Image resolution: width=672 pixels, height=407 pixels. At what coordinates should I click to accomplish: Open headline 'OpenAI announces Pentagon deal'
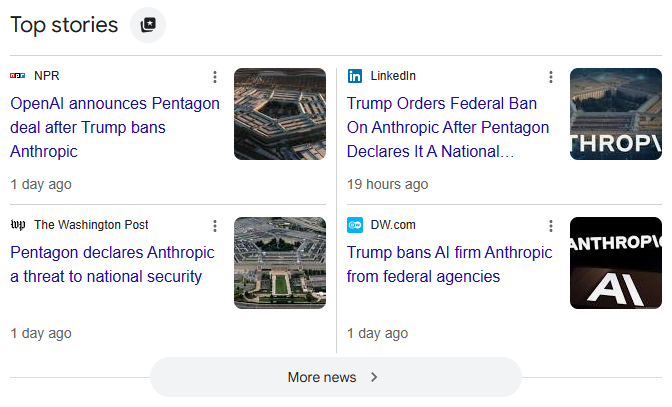click(x=115, y=127)
